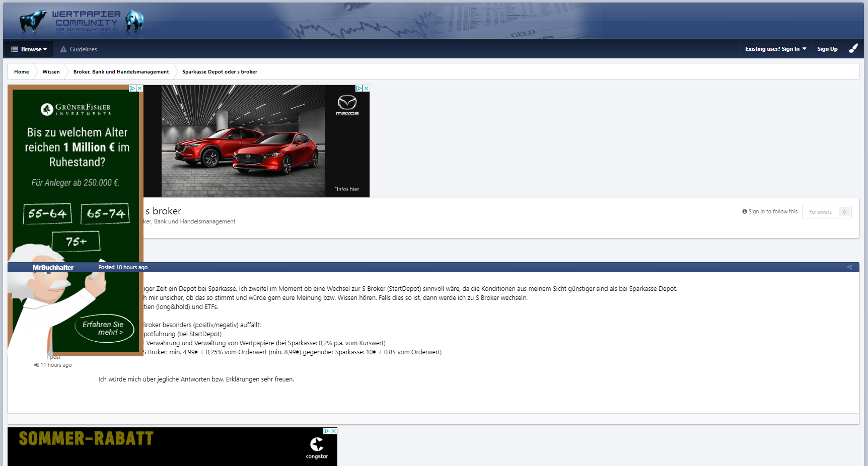This screenshot has height=466, width=868.
Task: Open MrBuchhalter's profile
Action: [53, 268]
